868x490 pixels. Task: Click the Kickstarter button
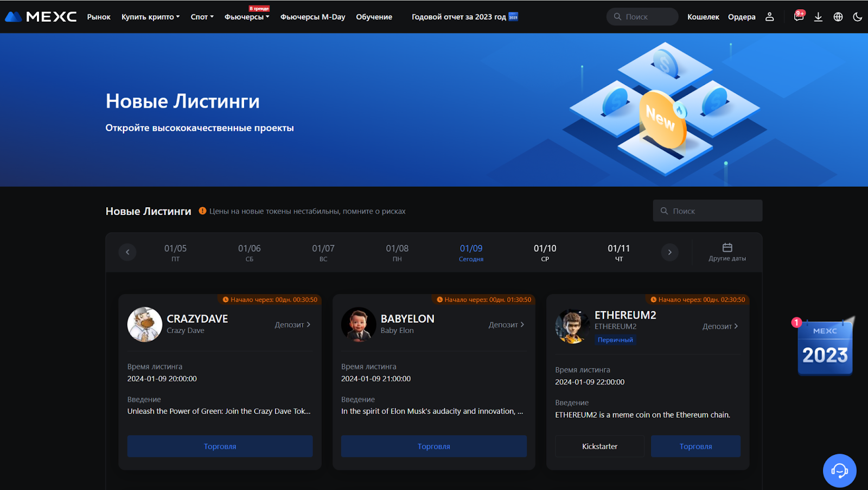coord(599,446)
